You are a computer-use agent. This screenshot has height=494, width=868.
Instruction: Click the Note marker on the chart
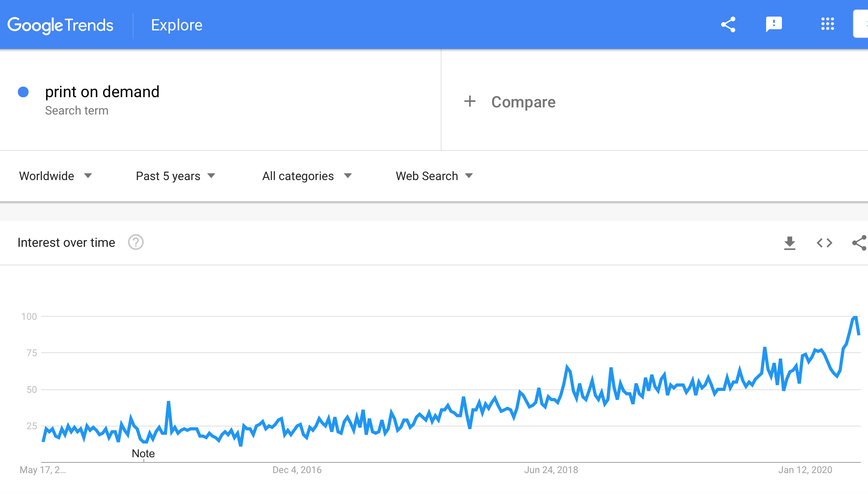point(143,453)
